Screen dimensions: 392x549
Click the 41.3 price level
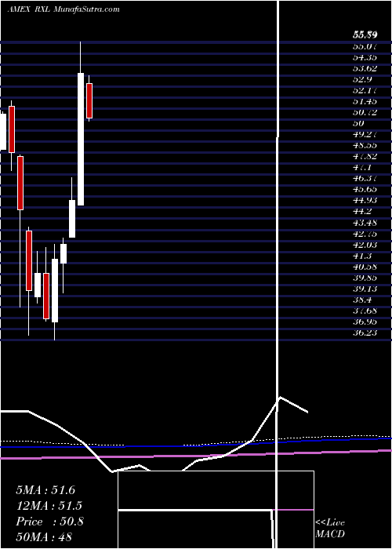(362, 256)
